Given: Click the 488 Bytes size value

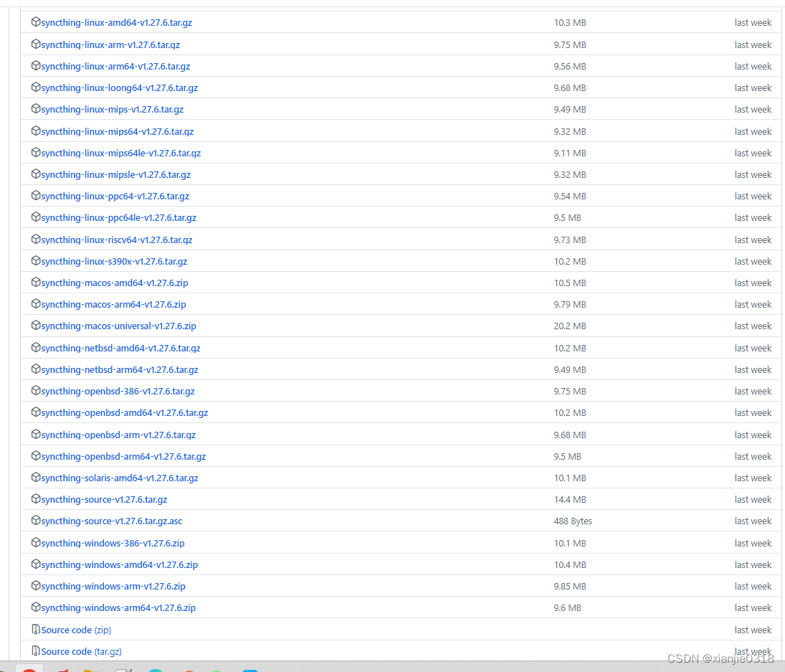Looking at the screenshot, I should pos(573,521).
